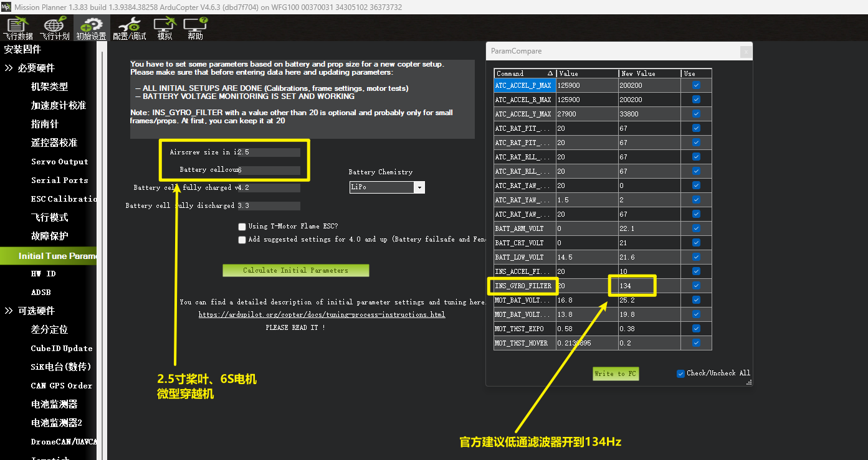Open the 飞行数据 flight data view
The image size is (868, 460).
19,28
